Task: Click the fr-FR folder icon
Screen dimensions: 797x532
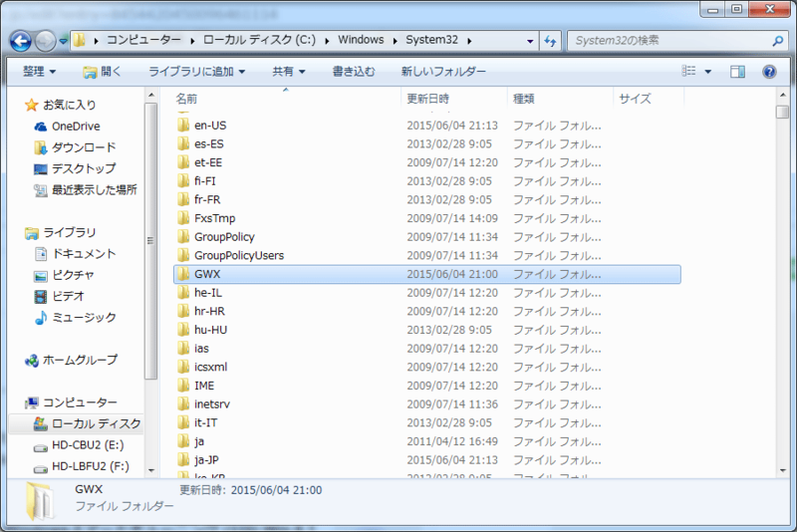Action: pos(183,199)
